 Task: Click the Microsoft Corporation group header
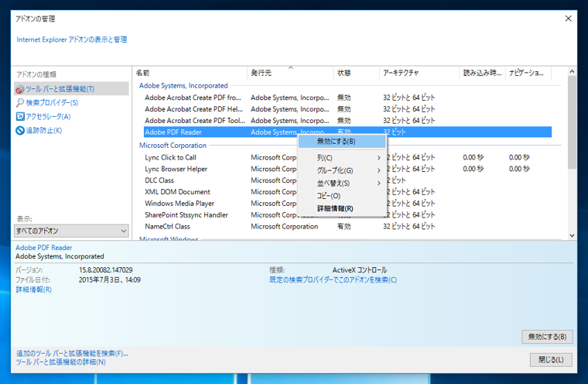point(173,146)
